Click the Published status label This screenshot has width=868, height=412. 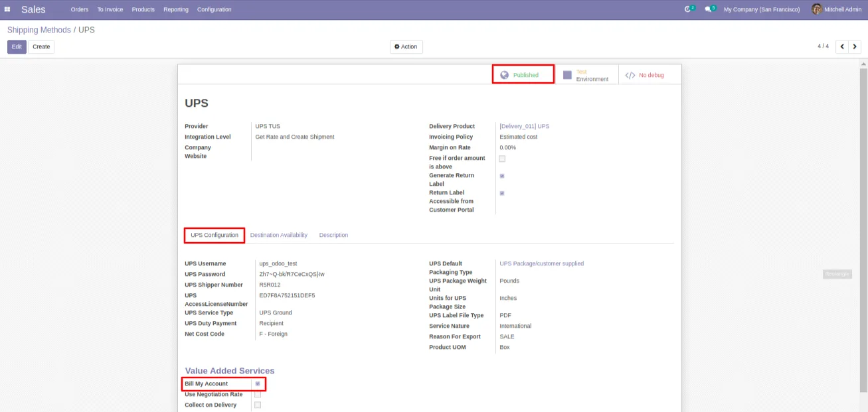point(526,75)
